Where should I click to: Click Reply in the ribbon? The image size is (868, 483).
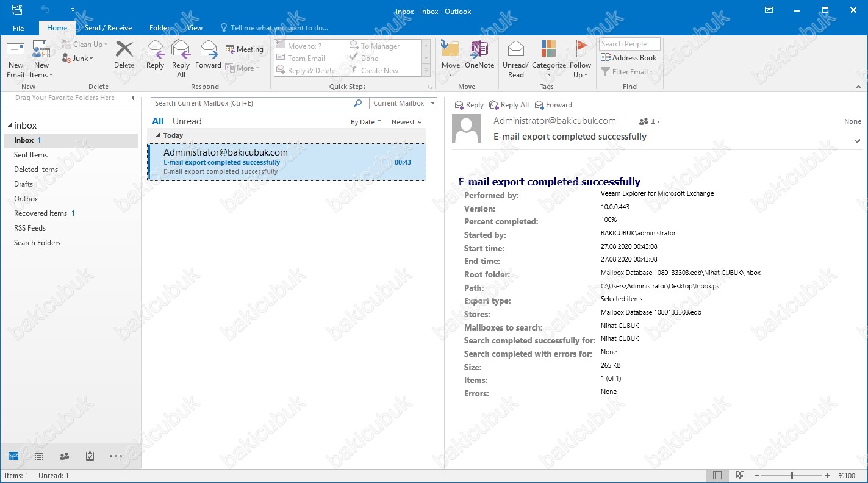click(x=156, y=55)
